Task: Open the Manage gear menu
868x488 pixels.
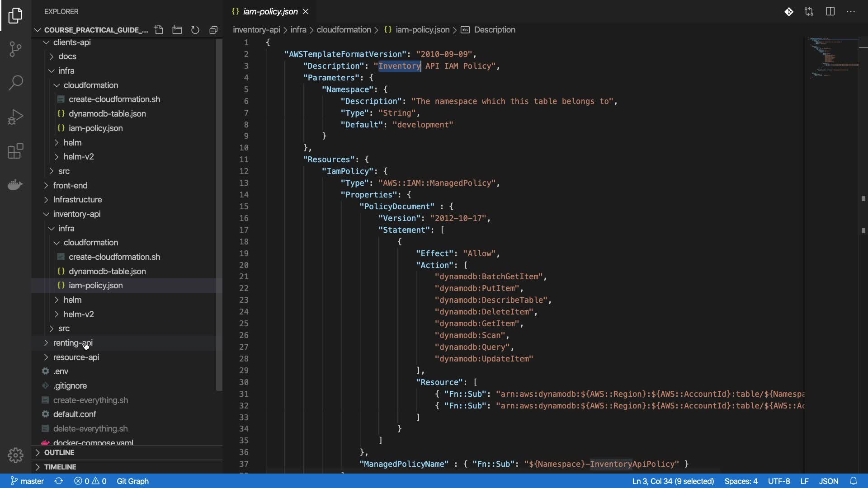Action: pos(15,455)
